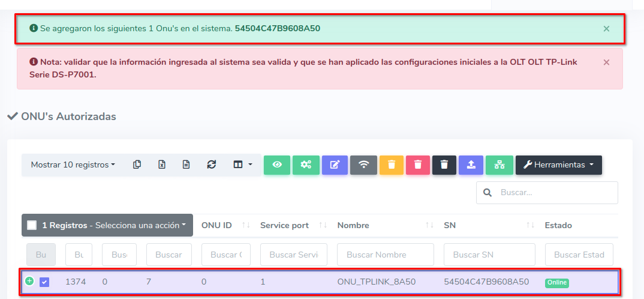Viewport: 644px width, 299px height.
Task: Click the green gears configuration button
Action: (x=306, y=165)
